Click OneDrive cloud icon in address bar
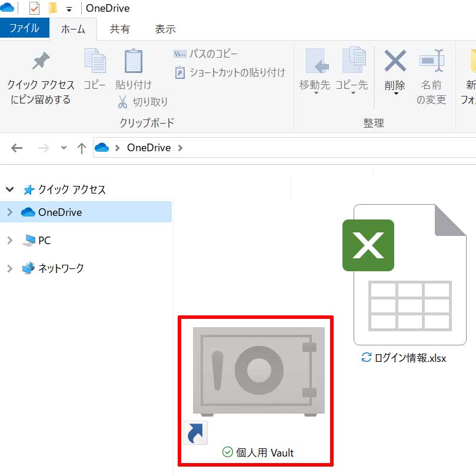The image size is (476, 476). [x=102, y=148]
